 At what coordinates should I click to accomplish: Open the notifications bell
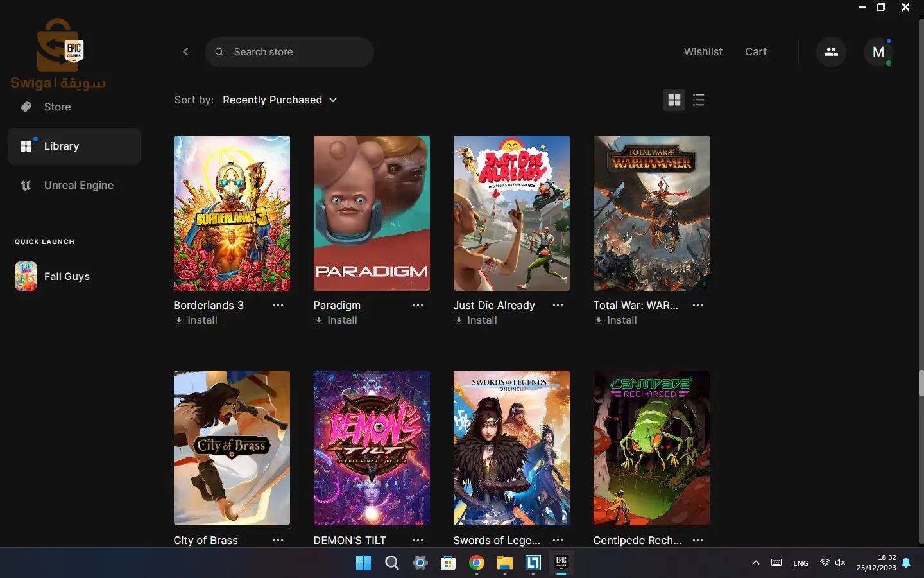pyautogui.click(x=906, y=563)
